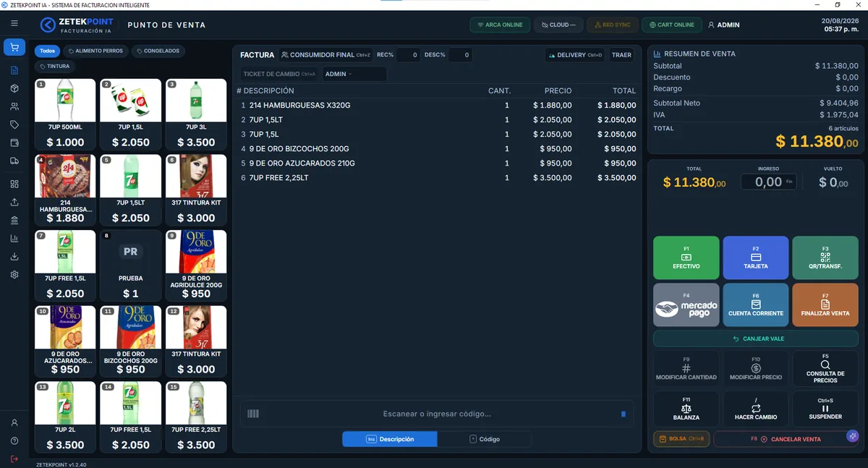Suspend the sale with Suspender

point(825,409)
